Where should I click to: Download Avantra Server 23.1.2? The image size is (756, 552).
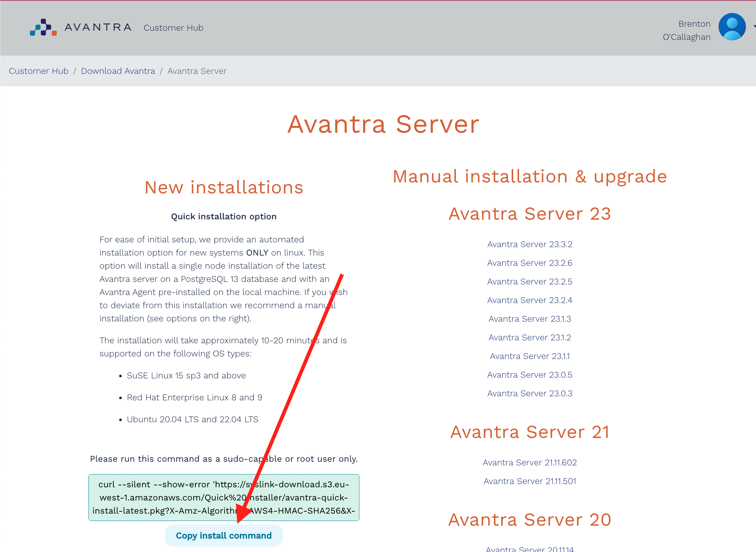pyautogui.click(x=530, y=337)
